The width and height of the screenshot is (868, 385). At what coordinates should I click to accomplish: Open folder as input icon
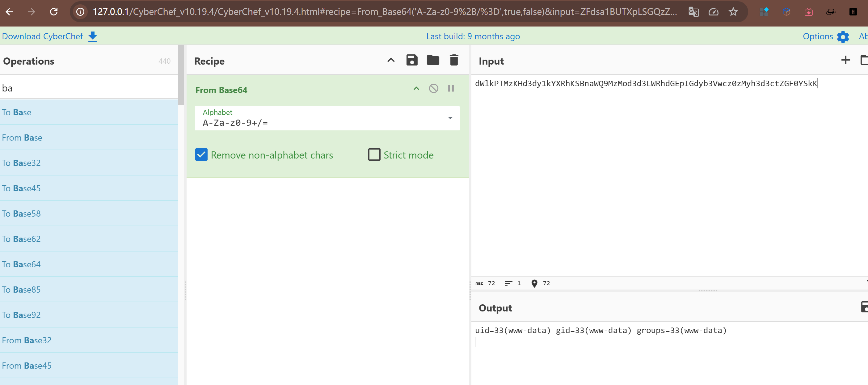[x=864, y=60]
